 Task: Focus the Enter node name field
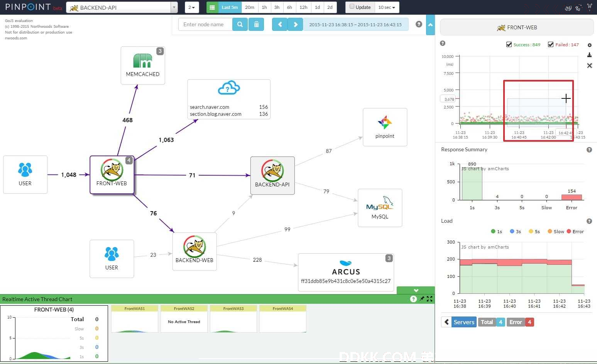click(x=205, y=24)
